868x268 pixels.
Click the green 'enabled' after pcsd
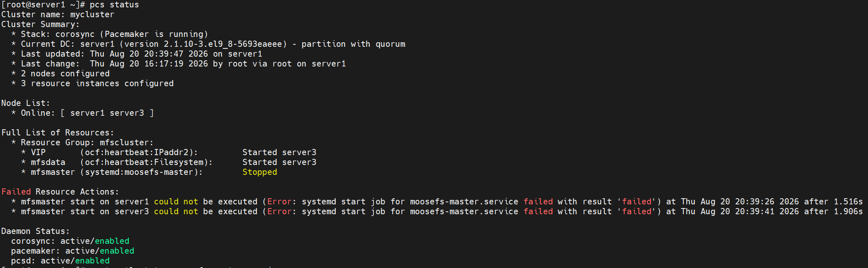tap(92, 261)
